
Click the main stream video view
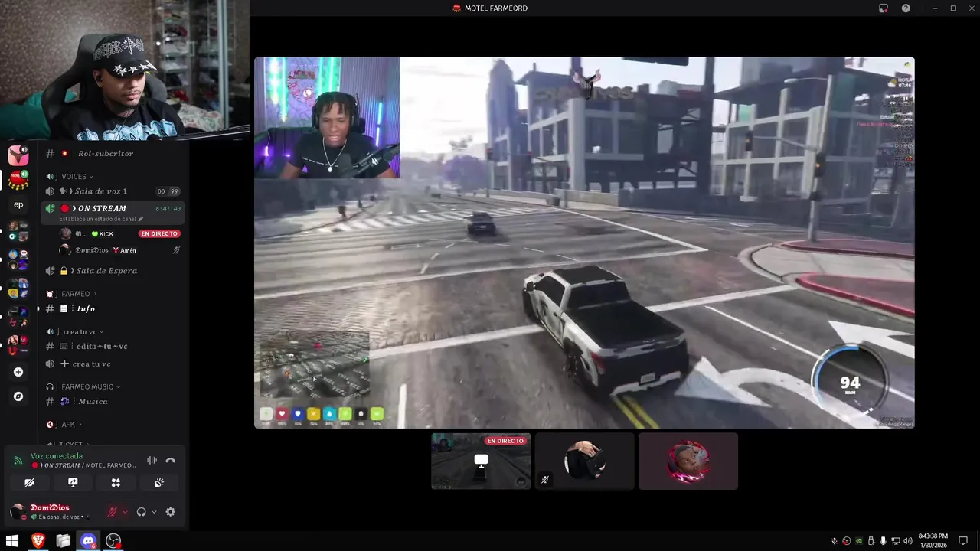[584, 243]
